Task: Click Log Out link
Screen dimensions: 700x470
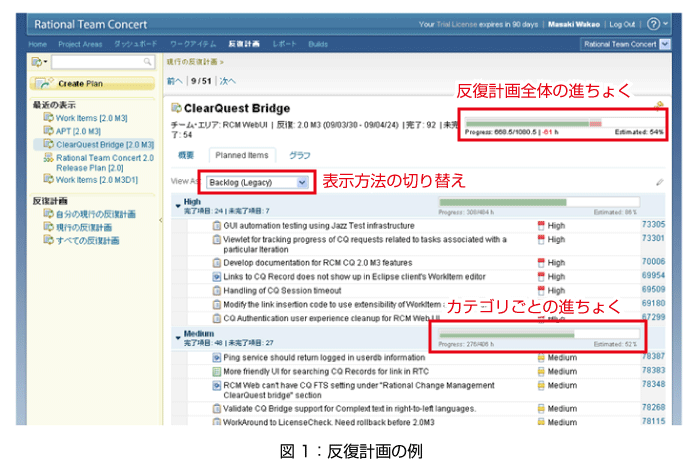Action: point(622,24)
